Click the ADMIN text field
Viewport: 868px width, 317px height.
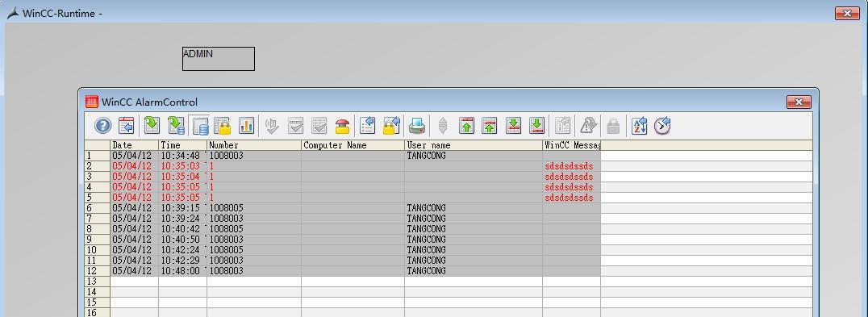219,59
